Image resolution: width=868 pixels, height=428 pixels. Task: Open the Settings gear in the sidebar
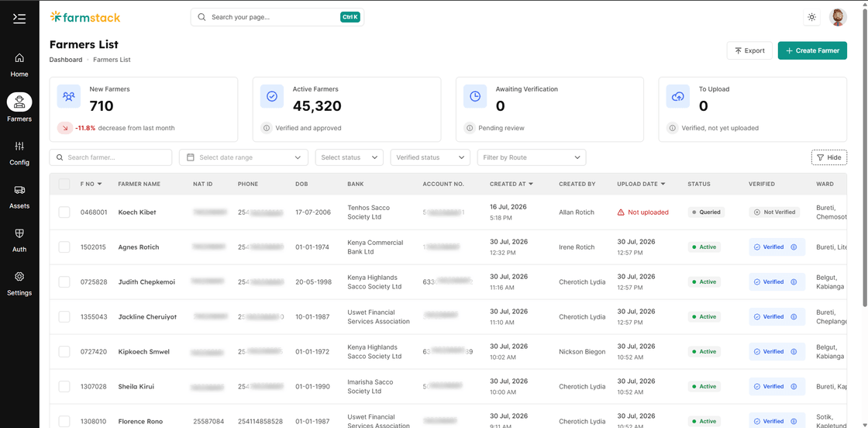click(19, 276)
